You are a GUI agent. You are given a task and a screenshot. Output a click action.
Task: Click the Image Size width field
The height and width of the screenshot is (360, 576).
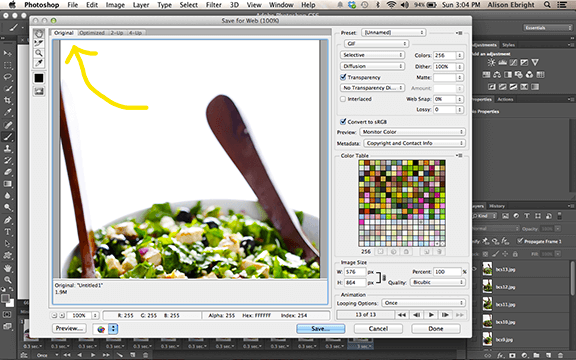355,272
